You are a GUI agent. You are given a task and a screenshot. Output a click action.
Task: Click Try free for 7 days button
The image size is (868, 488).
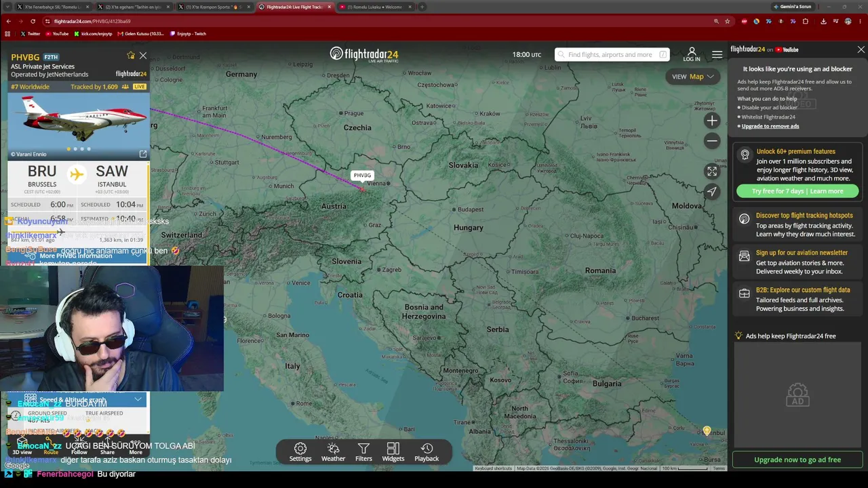coord(797,191)
